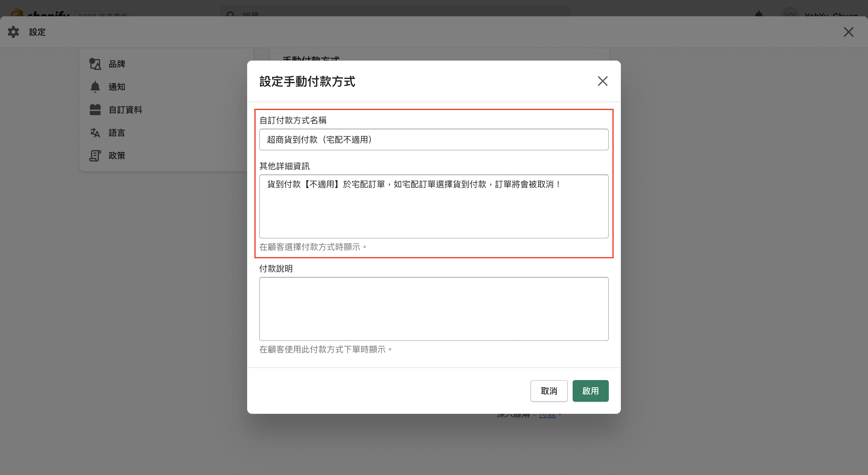Click the settings gear icon
Viewport: 868px width, 475px height.
click(14, 32)
